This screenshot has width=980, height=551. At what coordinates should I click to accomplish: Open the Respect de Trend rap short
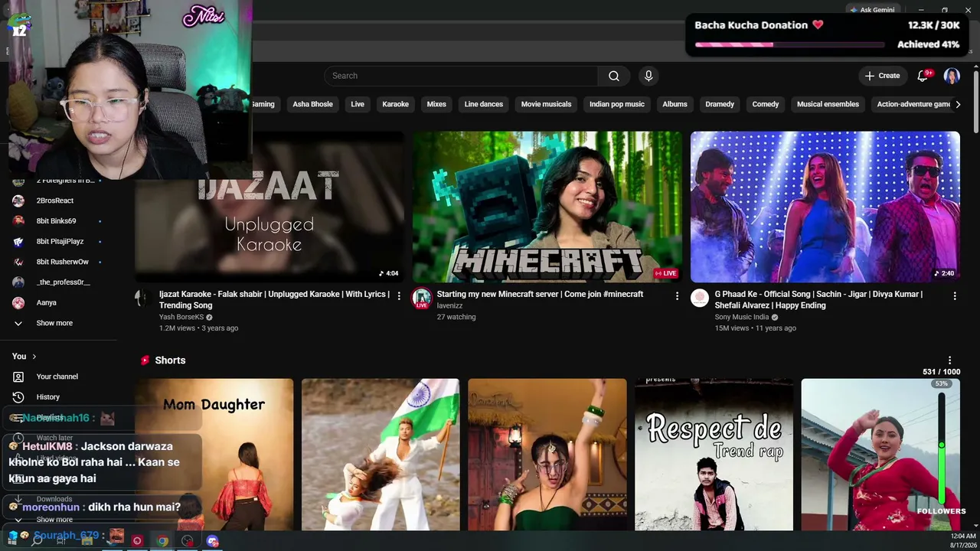[714, 455]
